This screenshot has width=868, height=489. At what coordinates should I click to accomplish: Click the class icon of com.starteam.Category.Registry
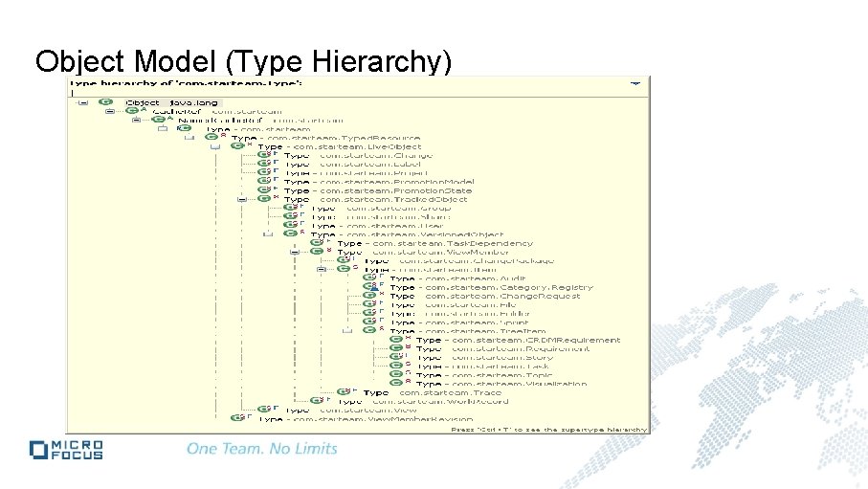[x=369, y=286]
